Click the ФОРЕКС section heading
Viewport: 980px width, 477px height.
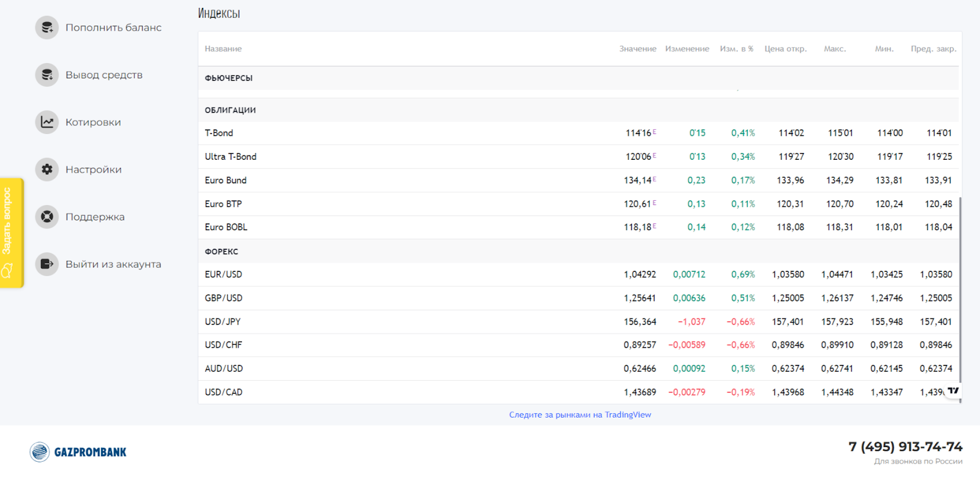pos(221,252)
